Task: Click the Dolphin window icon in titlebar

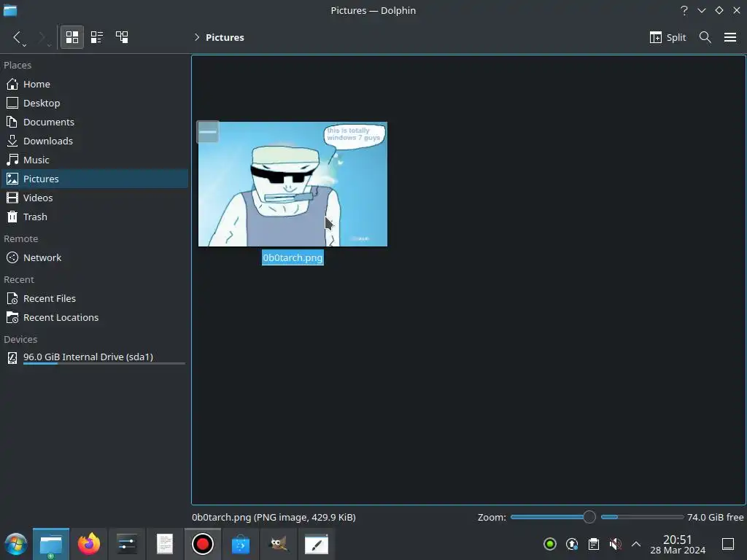Action: (10, 10)
